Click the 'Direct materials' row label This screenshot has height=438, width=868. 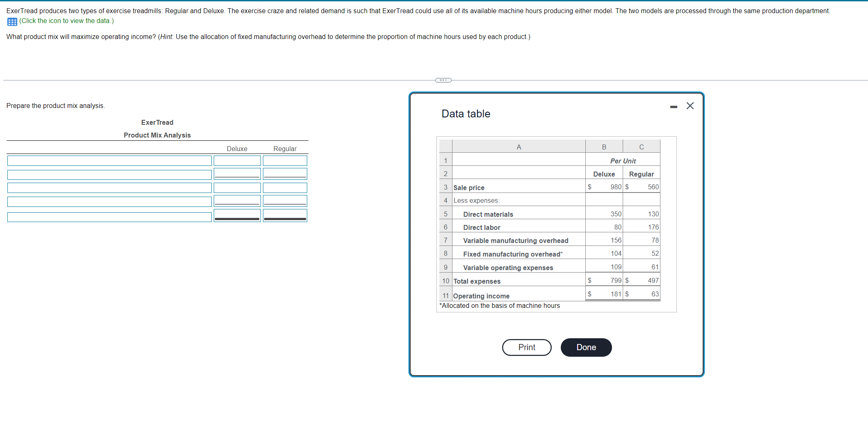coord(488,214)
